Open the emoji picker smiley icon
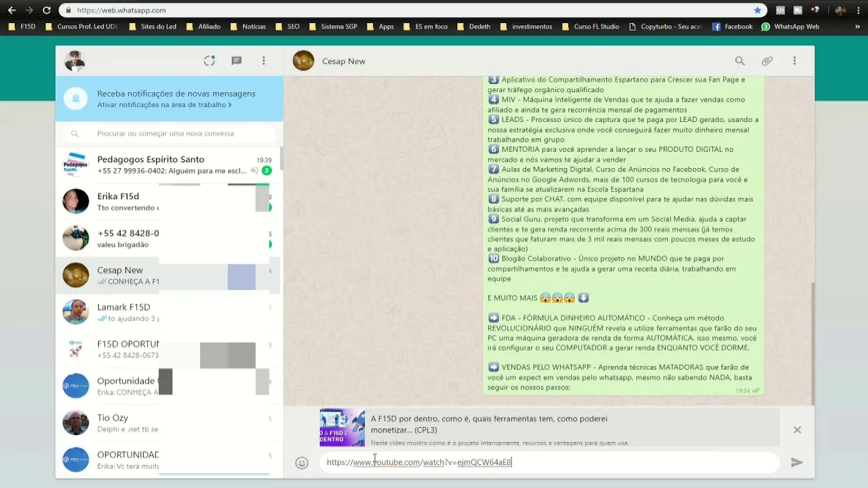 point(302,463)
